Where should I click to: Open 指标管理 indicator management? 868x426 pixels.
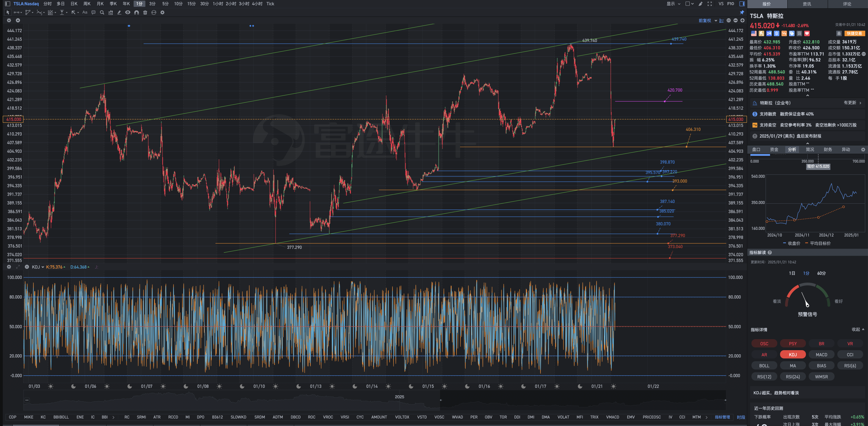point(722,417)
